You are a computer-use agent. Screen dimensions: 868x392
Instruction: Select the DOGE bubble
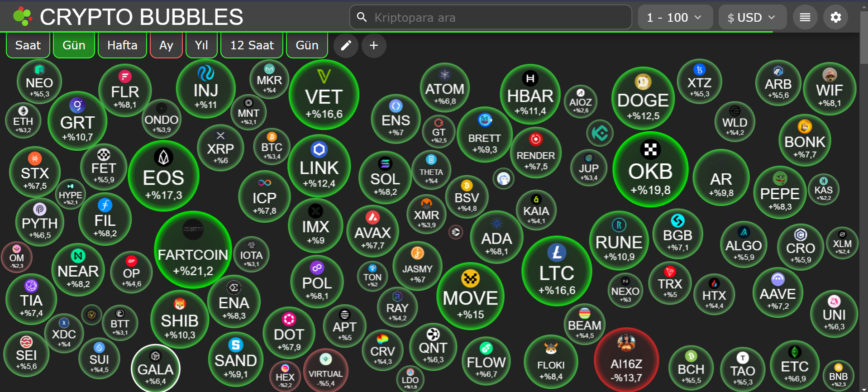[x=643, y=99]
